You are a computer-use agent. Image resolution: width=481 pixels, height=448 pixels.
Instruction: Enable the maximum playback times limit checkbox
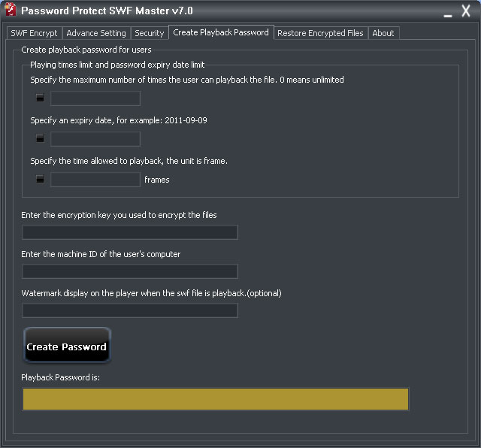(x=40, y=98)
